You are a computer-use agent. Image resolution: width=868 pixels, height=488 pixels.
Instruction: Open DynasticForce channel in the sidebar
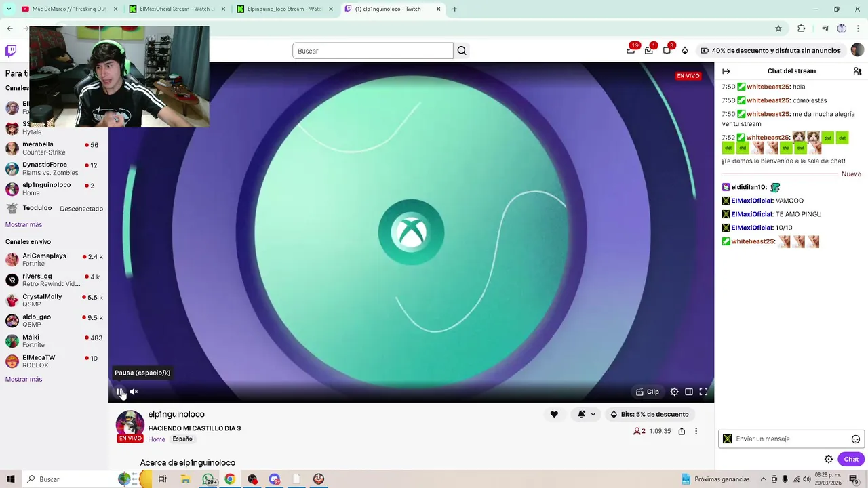(54, 169)
